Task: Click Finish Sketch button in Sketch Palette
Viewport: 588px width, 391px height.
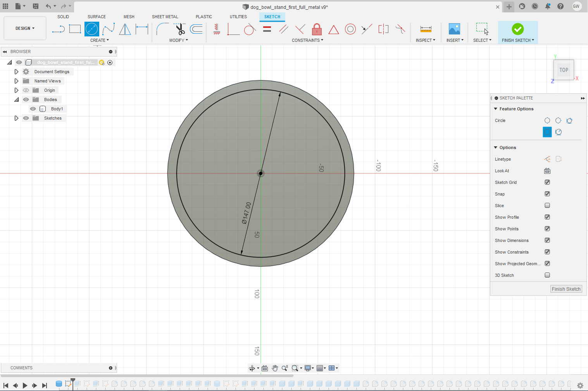Action: point(566,289)
